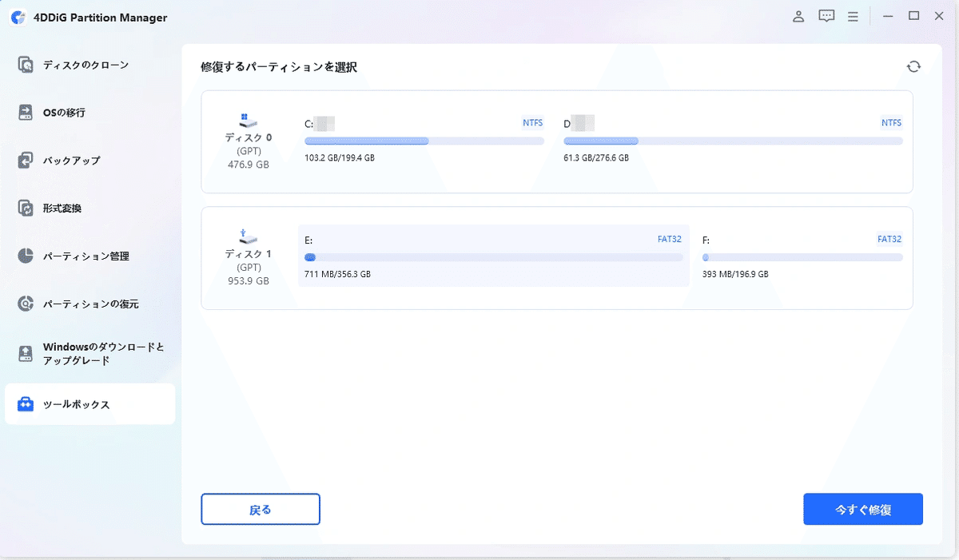Viewport: 959px width, 560px height.
Task: Click the 4DDiG logo in the title bar
Action: (18, 17)
